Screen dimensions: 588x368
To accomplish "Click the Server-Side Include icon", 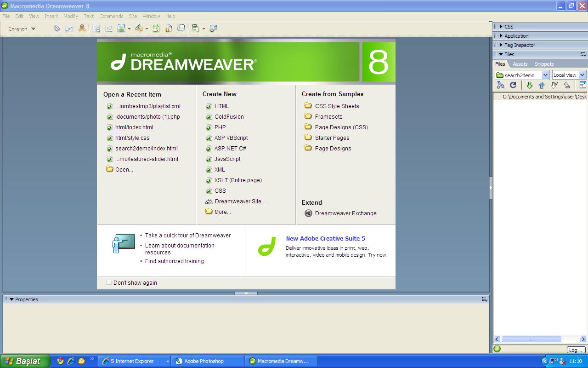I will point(169,29).
